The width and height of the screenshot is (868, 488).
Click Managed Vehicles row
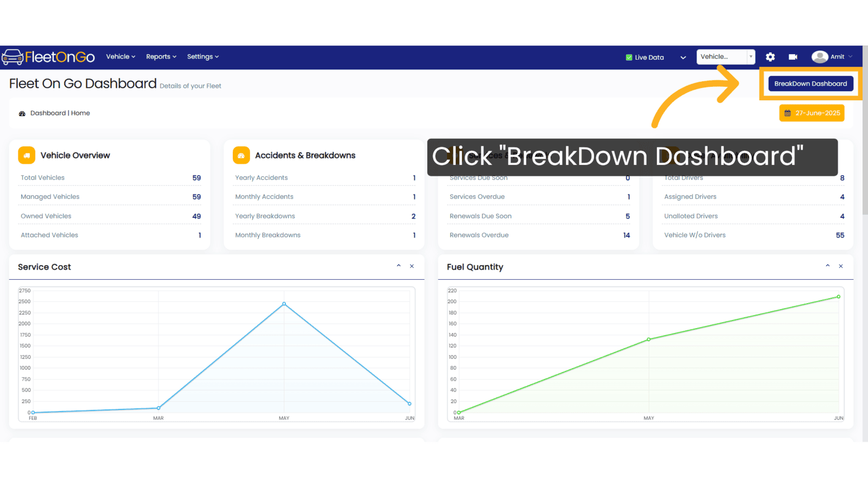(x=111, y=197)
